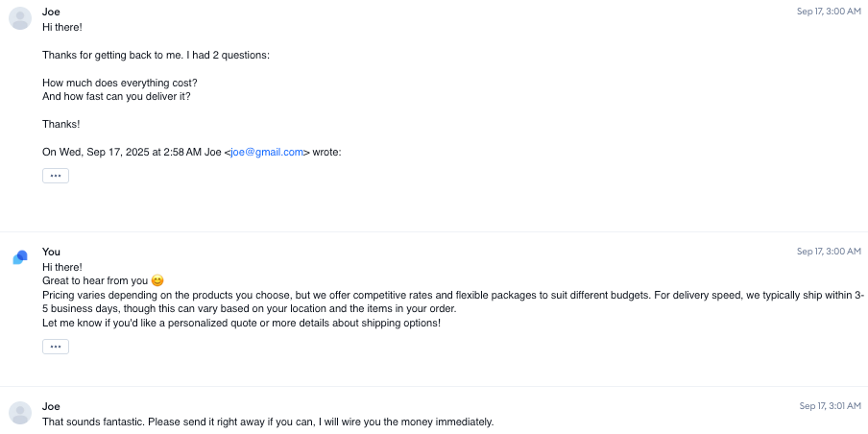The image size is (868, 434).
Task: Open the joe@gmail.com email link
Action: pyautogui.click(x=268, y=152)
